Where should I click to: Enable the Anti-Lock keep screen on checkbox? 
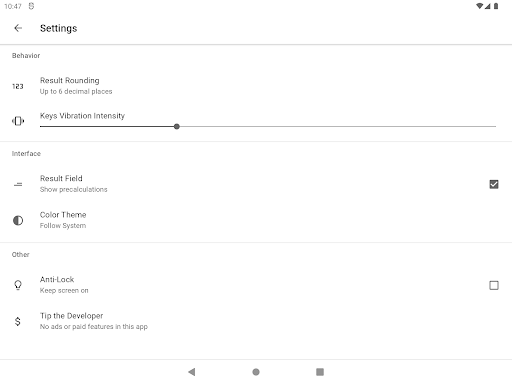click(x=494, y=285)
